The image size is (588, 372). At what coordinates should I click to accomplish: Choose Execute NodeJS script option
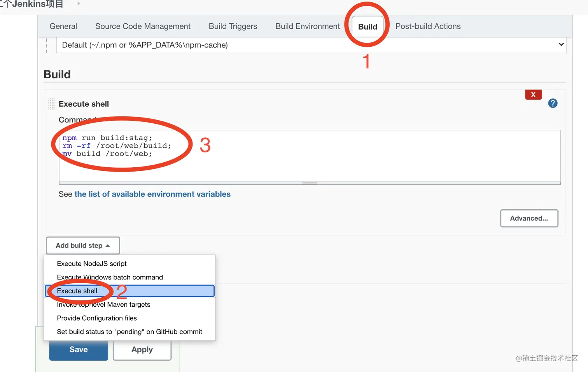(x=92, y=264)
